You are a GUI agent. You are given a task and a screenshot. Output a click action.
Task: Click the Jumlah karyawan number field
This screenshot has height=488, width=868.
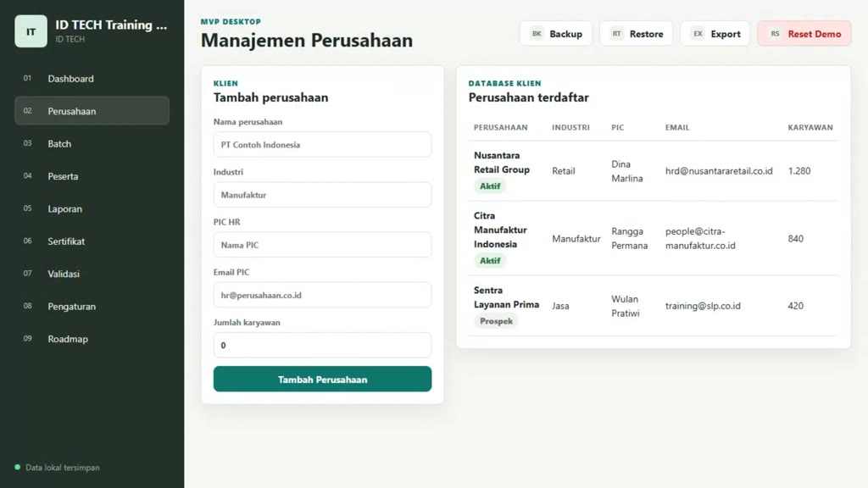322,346
